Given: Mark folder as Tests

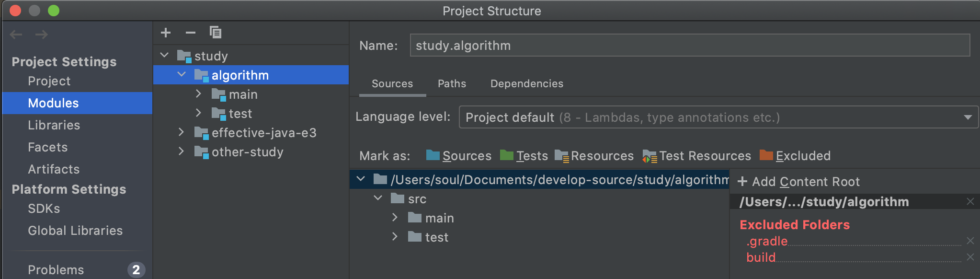Looking at the screenshot, I should (x=524, y=156).
